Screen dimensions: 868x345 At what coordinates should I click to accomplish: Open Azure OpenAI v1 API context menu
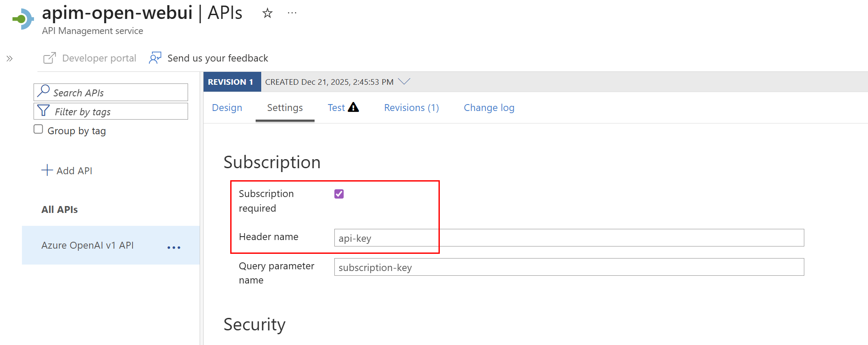pyautogui.click(x=174, y=247)
